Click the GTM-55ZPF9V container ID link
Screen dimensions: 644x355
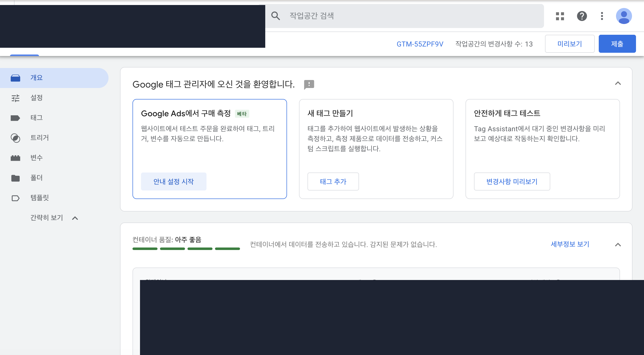[x=420, y=44]
